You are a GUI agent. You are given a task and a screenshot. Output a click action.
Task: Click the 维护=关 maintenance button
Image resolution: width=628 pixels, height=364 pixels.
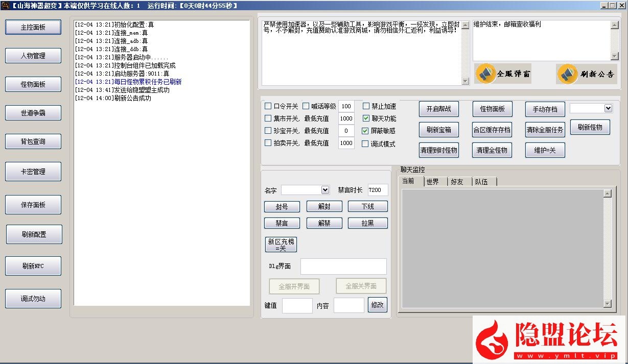coord(545,150)
